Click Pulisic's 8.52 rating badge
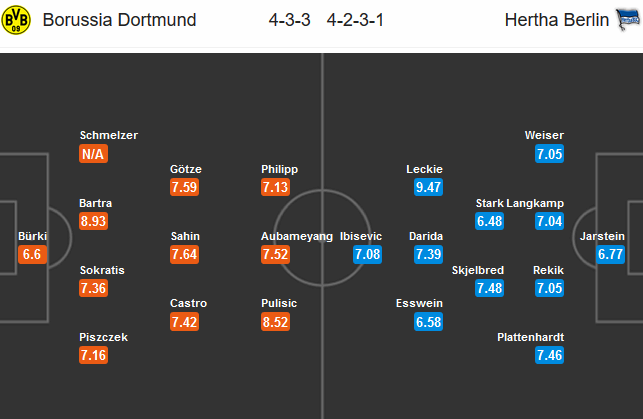Screen dimensions: 643x419 276,322
